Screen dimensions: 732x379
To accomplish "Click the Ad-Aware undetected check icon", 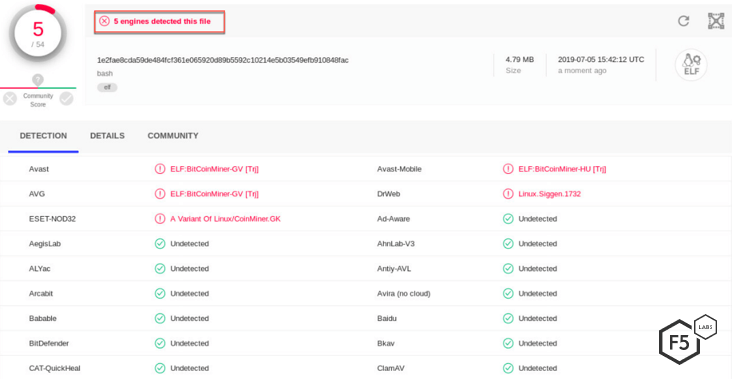I will point(508,218).
